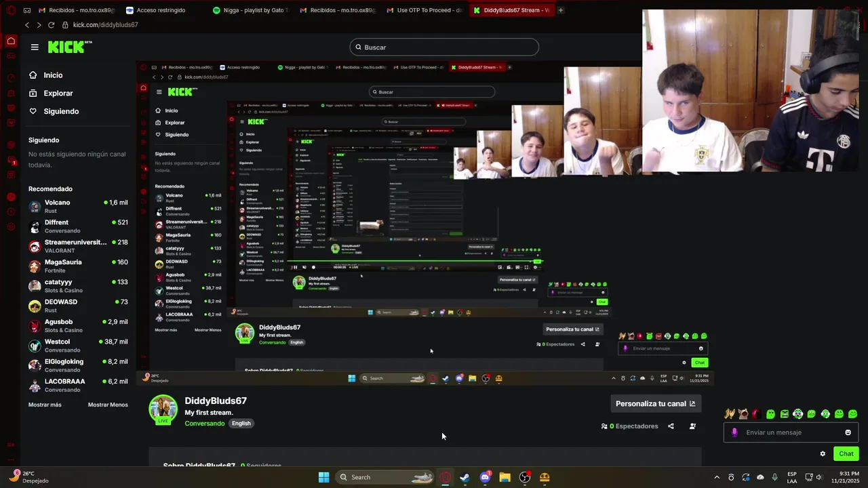The width and height of the screenshot is (868, 488).
Task: Insert the screaming cat emote
Action: click(743, 414)
